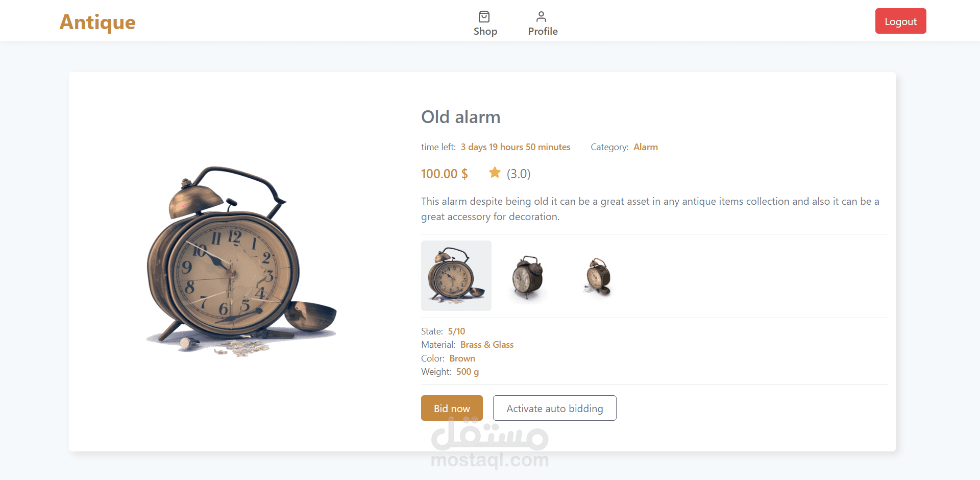Click the gold rating star icon
Viewport: 980px width, 480px height.
(x=495, y=173)
